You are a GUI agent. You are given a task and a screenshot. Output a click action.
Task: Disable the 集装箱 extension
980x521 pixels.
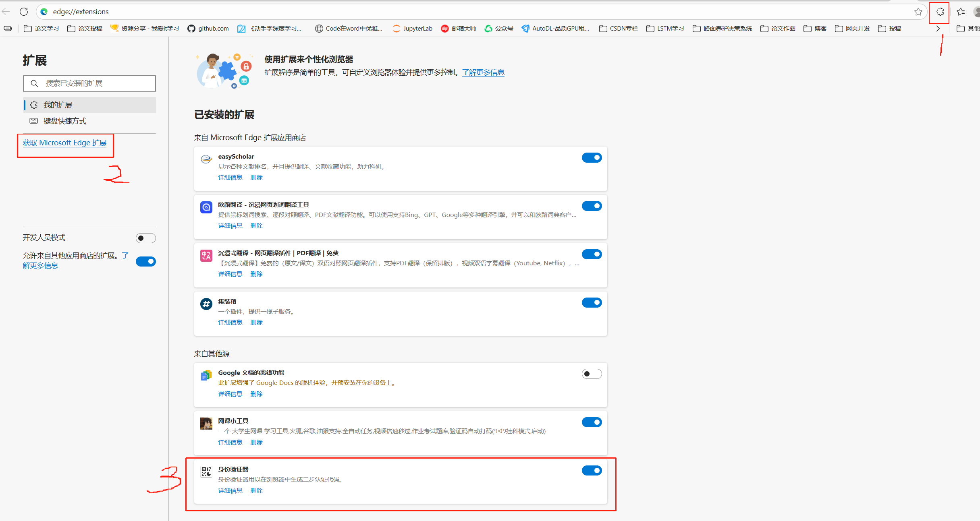coord(592,303)
